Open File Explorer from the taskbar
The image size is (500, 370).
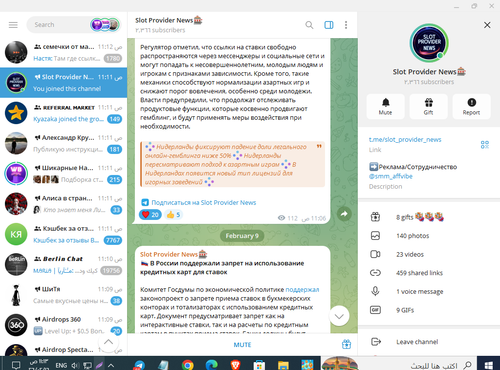coord(283,365)
